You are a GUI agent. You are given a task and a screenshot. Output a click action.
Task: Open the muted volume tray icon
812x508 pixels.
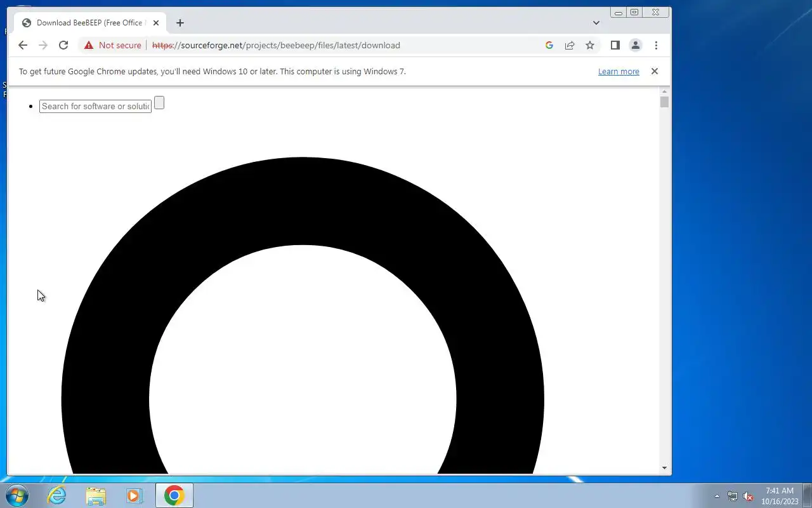tap(749, 497)
